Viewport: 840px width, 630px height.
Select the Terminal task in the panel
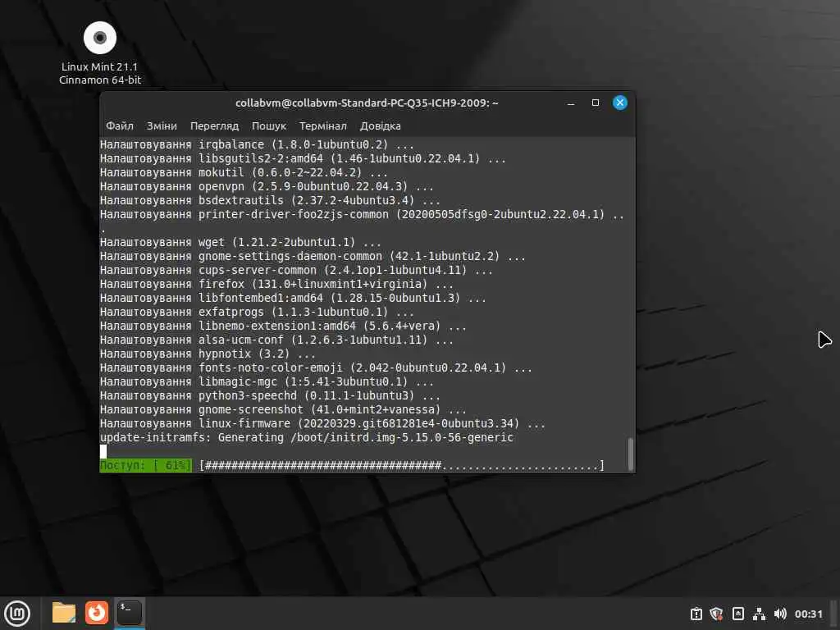point(129,613)
